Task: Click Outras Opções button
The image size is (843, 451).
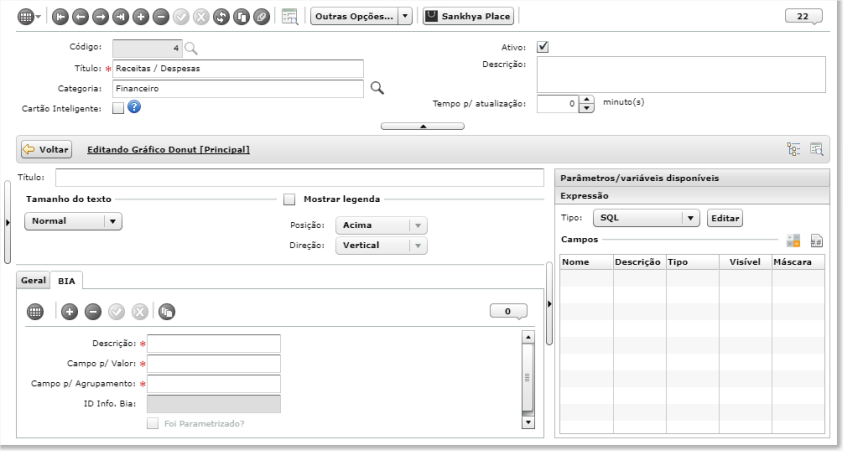Action: [354, 16]
